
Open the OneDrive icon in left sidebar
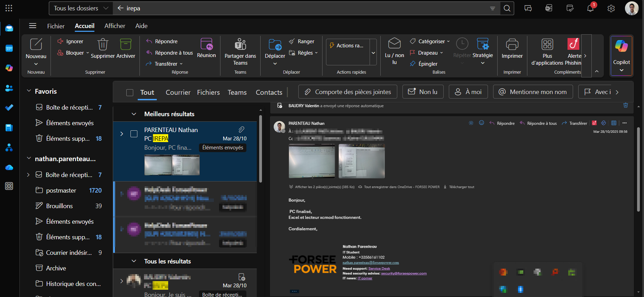9,167
